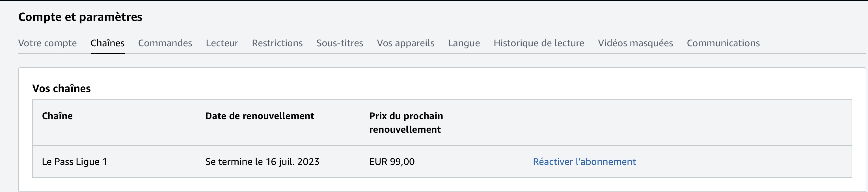Open the Votre compte tab
This screenshot has height=192, width=868.
47,43
